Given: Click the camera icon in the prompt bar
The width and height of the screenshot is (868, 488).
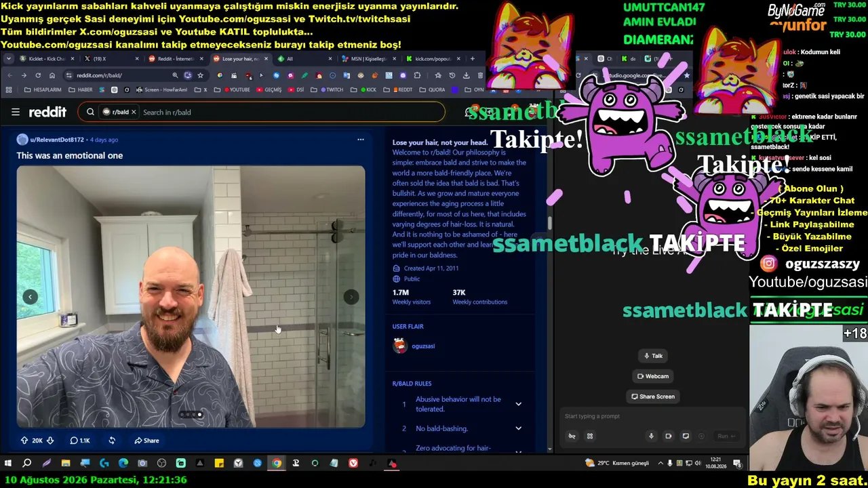Looking at the screenshot, I should [x=669, y=436].
